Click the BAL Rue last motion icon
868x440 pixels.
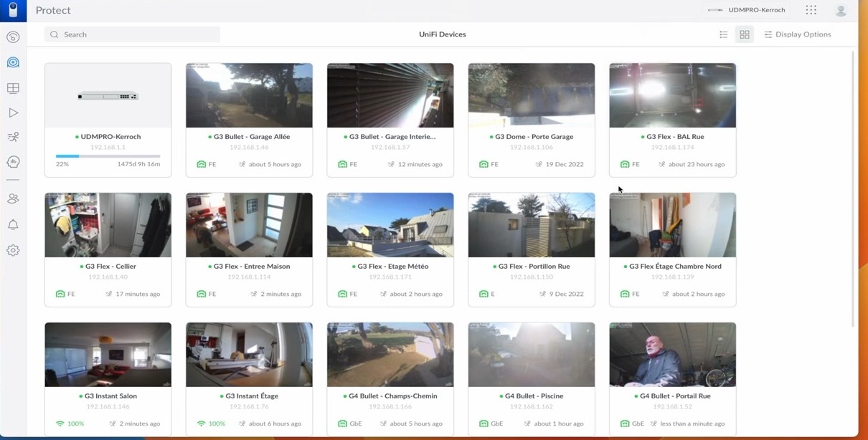[662, 164]
